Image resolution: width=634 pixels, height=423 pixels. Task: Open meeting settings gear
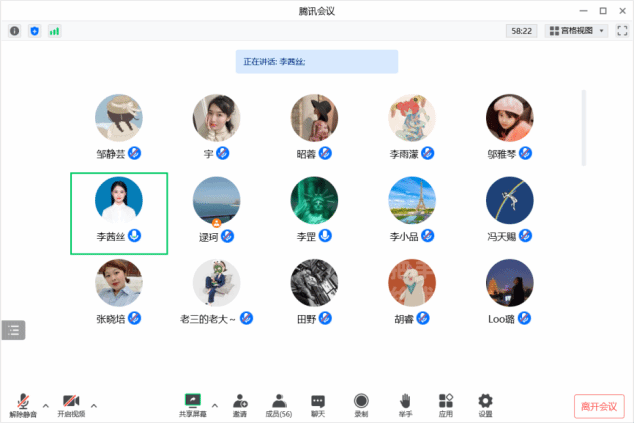(x=485, y=404)
